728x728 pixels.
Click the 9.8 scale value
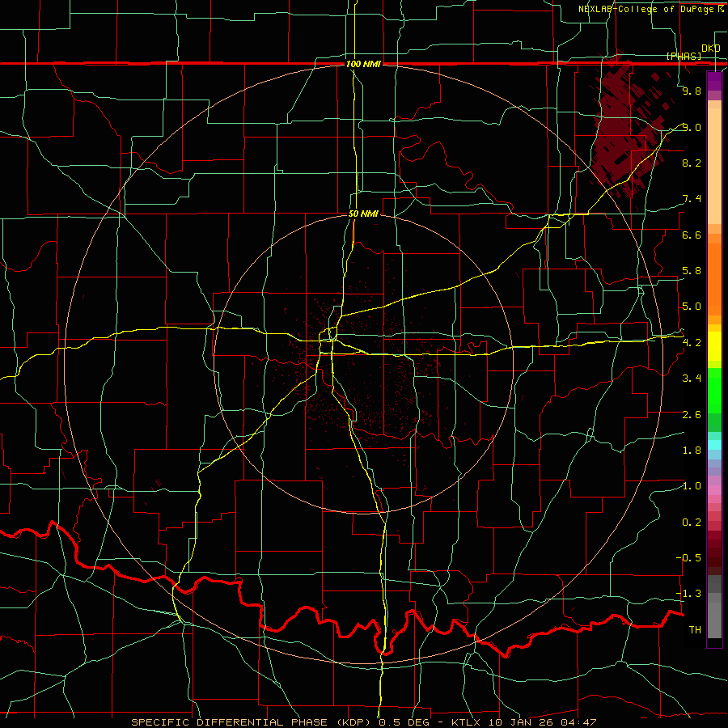(x=692, y=91)
